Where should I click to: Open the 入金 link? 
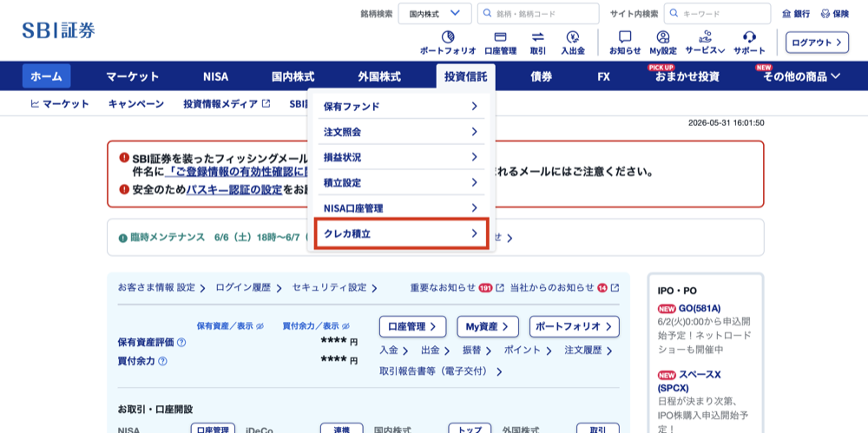(393, 351)
